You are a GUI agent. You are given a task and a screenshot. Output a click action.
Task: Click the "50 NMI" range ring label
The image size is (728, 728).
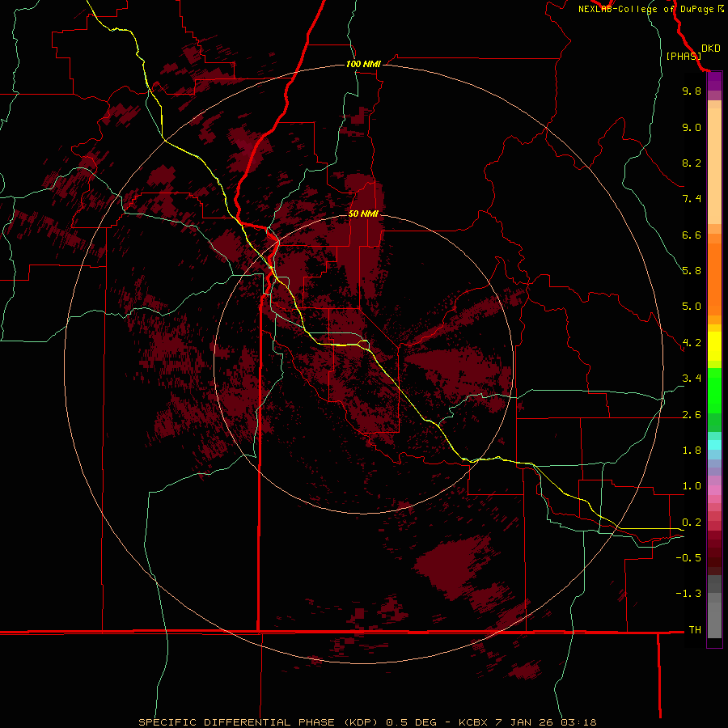point(363,214)
